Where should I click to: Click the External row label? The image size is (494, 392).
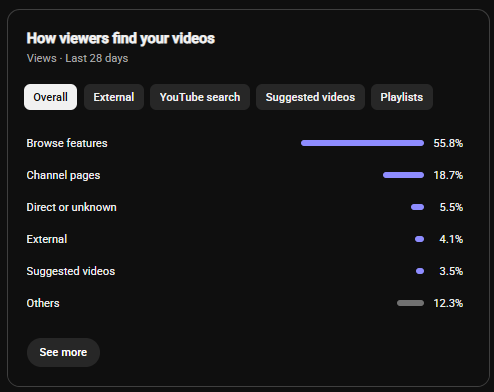coord(47,239)
